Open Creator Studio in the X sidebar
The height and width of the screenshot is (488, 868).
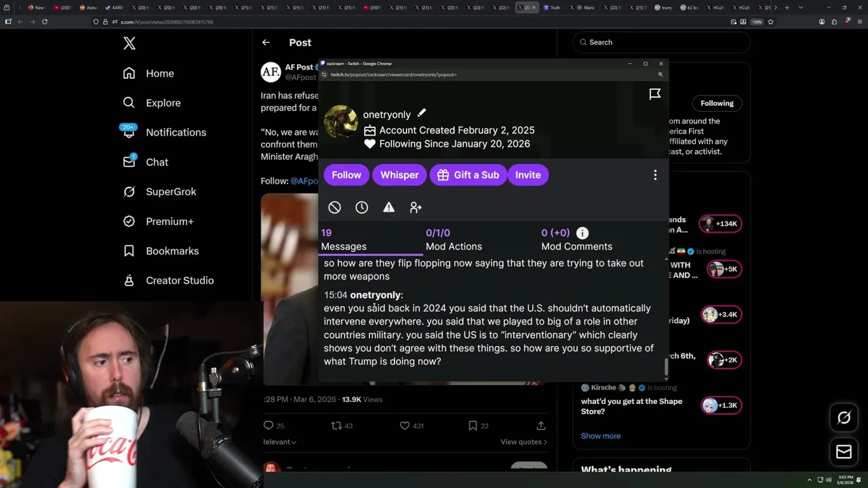(168, 281)
